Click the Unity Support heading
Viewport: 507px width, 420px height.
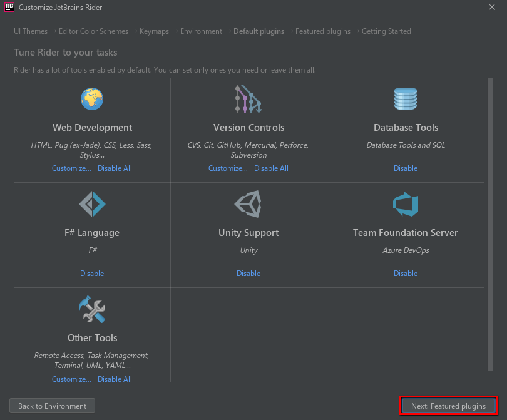(248, 232)
